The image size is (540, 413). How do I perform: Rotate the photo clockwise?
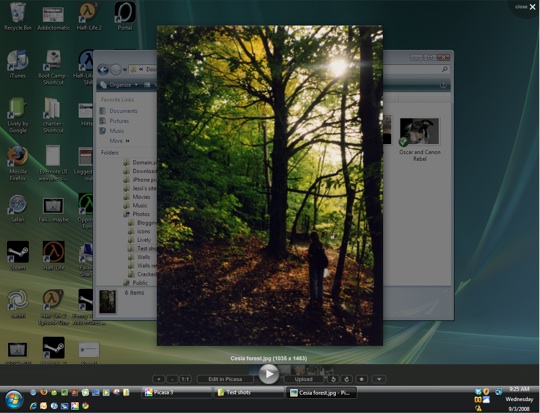pos(346,379)
